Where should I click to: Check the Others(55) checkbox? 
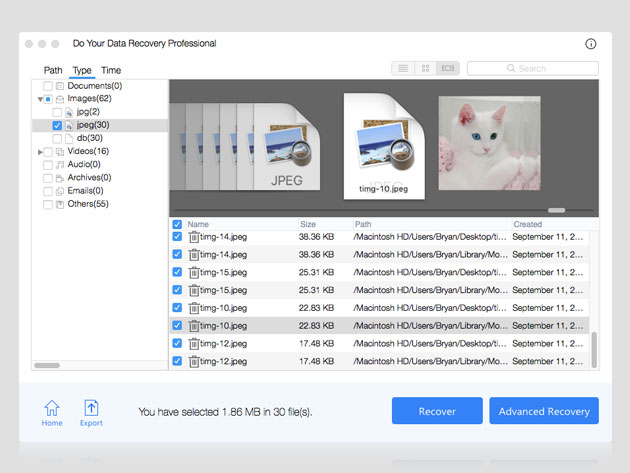tap(48, 205)
